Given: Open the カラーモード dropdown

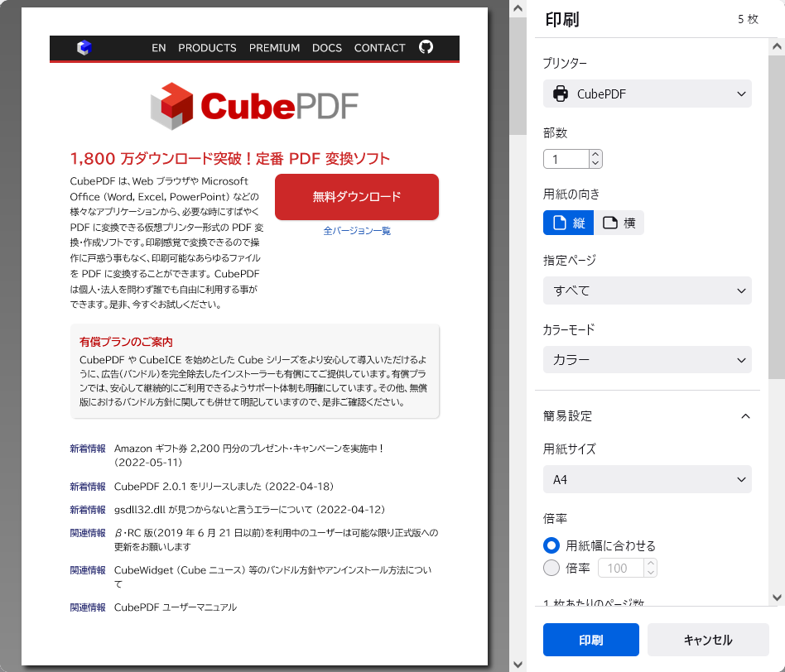Looking at the screenshot, I should pyautogui.click(x=647, y=360).
